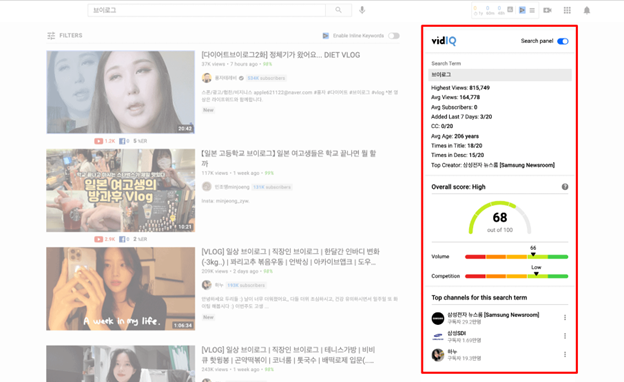624x382 pixels.
Task: Click the create video camera icon
Action: pos(548,10)
